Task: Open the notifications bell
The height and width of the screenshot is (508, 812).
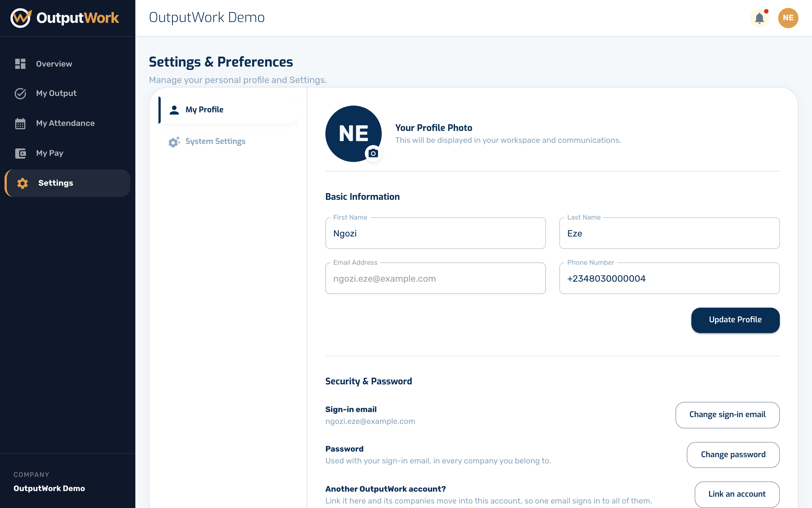Action: click(759, 18)
